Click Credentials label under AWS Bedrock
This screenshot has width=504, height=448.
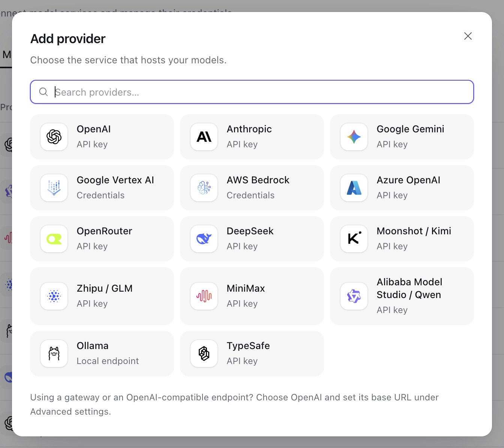click(x=250, y=195)
